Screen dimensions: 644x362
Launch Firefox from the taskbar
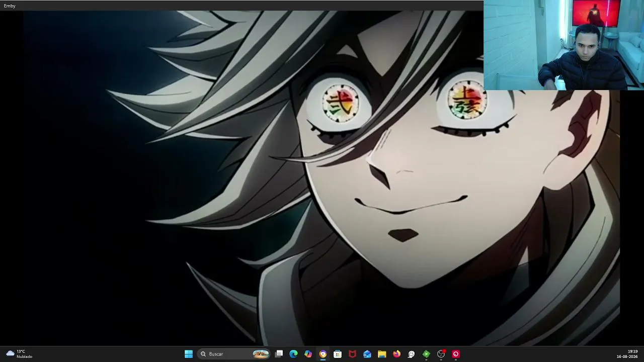[396, 354]
